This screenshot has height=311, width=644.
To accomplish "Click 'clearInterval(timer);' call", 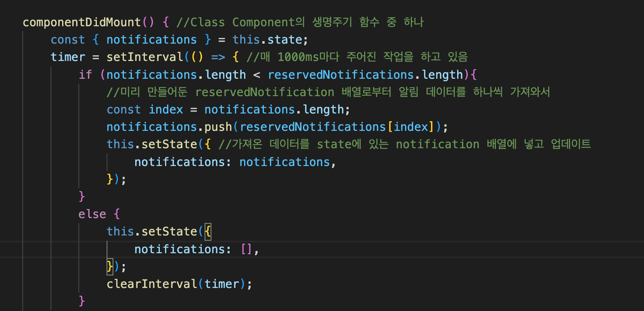I will click(180, 284).
